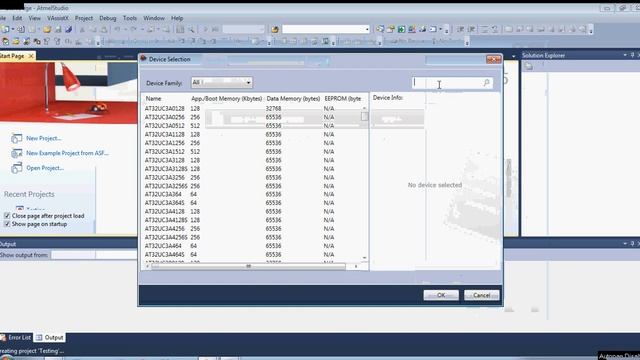This screenshot has width=640, height=360.
Task: Select device AT32UC3A464S in the list
Action: 164,254
